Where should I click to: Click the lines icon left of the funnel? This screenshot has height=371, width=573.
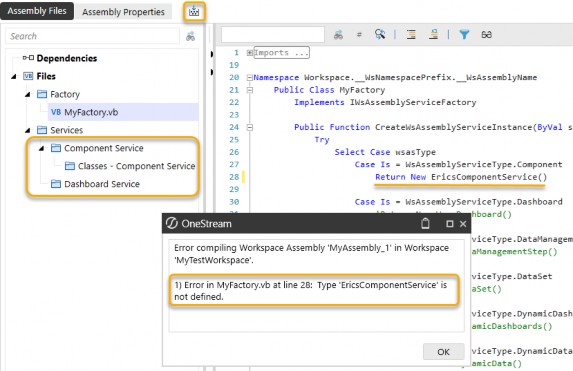[434, 34]
